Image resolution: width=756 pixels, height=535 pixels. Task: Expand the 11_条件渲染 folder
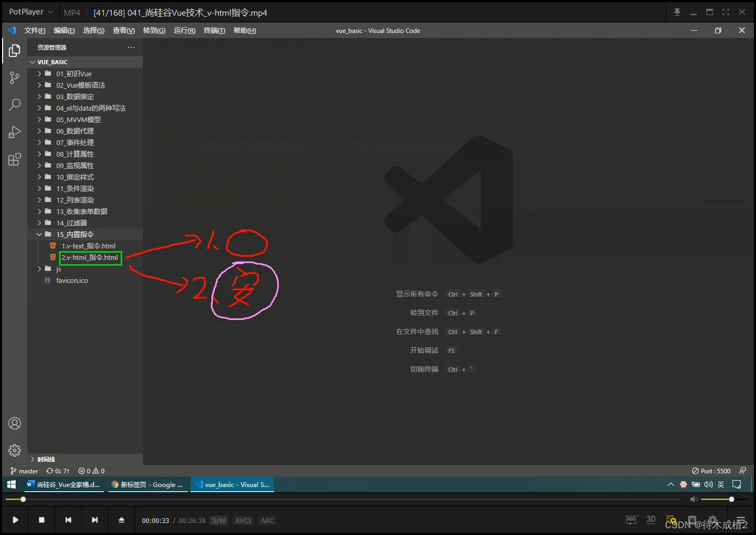coord(85,188)
